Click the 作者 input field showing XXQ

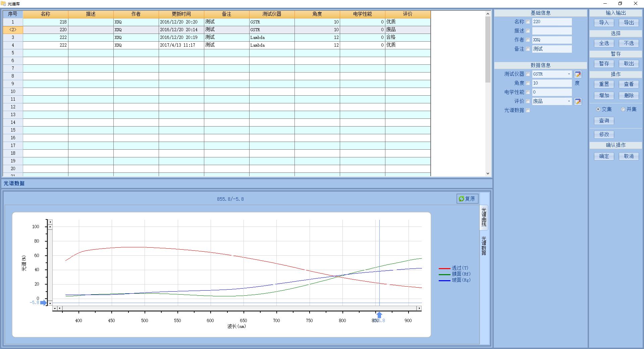[552, 40]
